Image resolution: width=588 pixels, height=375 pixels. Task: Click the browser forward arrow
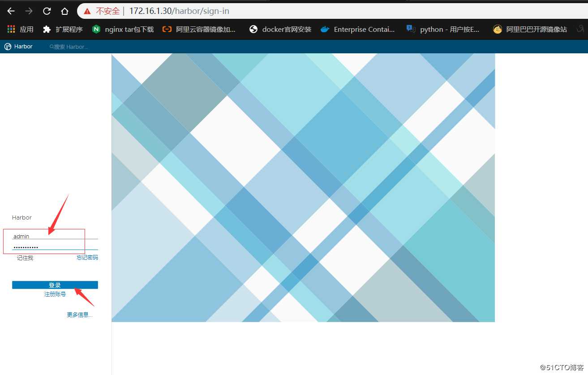29,11
